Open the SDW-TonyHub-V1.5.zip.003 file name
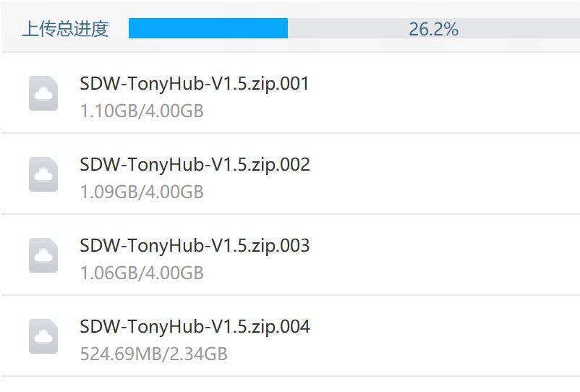The image size is (580, 392). point(195,246)
